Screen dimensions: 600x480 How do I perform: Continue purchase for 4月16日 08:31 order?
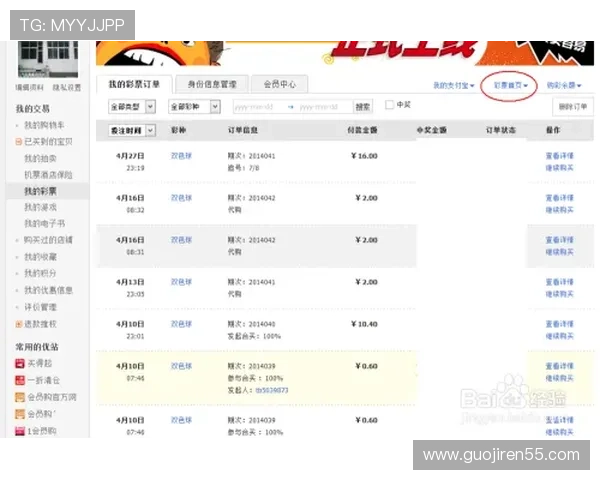point(559,252)
